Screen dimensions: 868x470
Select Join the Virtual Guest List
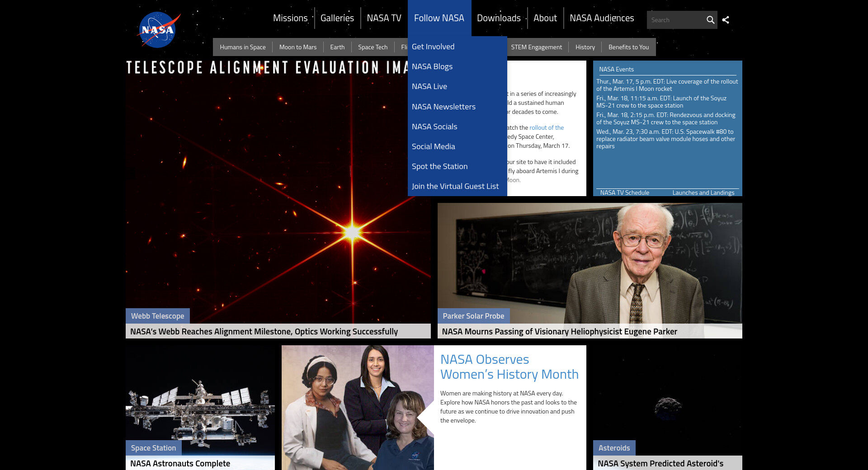(457, 186)
